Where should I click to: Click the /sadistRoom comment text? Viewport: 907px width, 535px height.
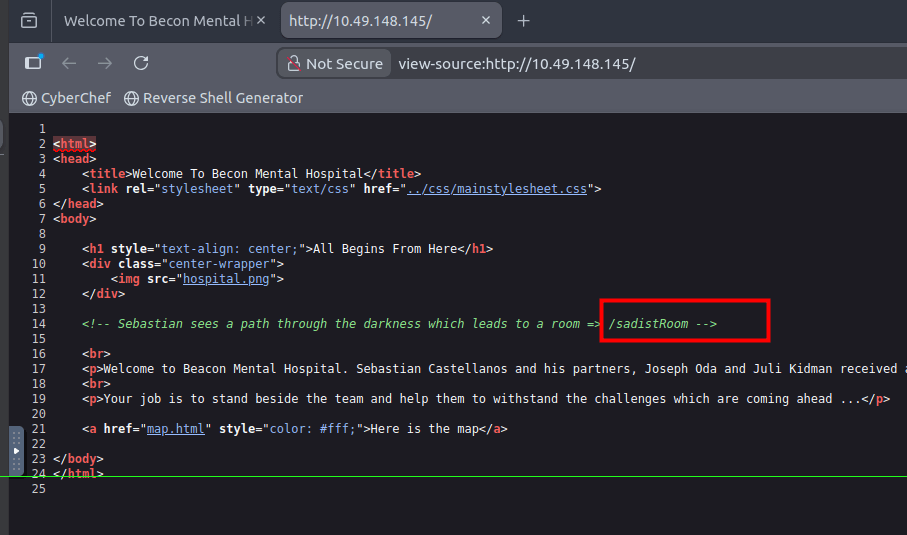(x=647, y=324)
